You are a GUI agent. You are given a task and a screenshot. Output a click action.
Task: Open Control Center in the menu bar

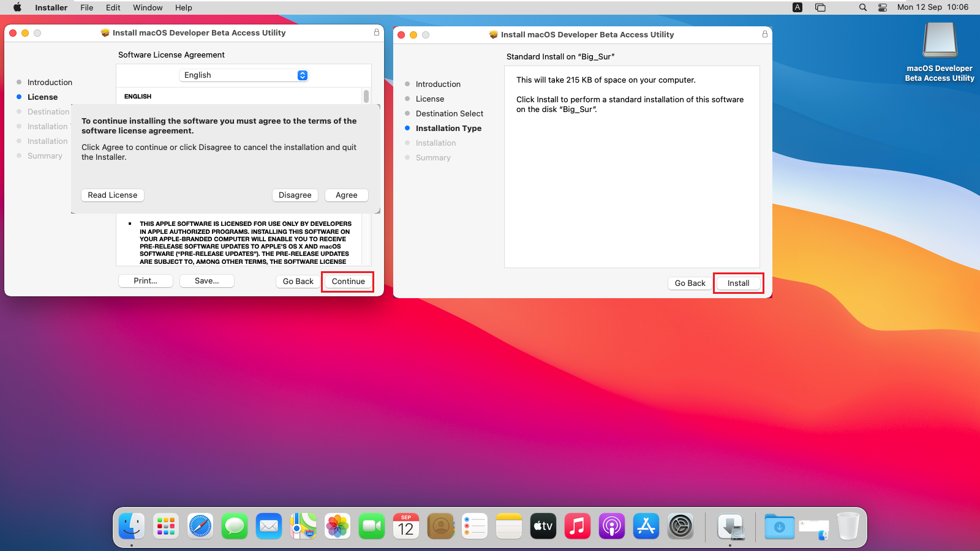(x=883, y=7)
